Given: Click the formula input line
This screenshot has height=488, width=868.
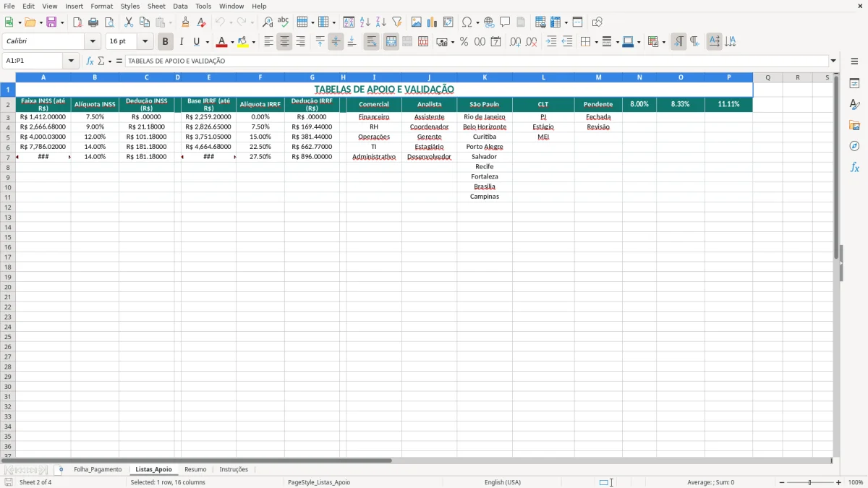Looking at the screenshot, I should [476, 61].
